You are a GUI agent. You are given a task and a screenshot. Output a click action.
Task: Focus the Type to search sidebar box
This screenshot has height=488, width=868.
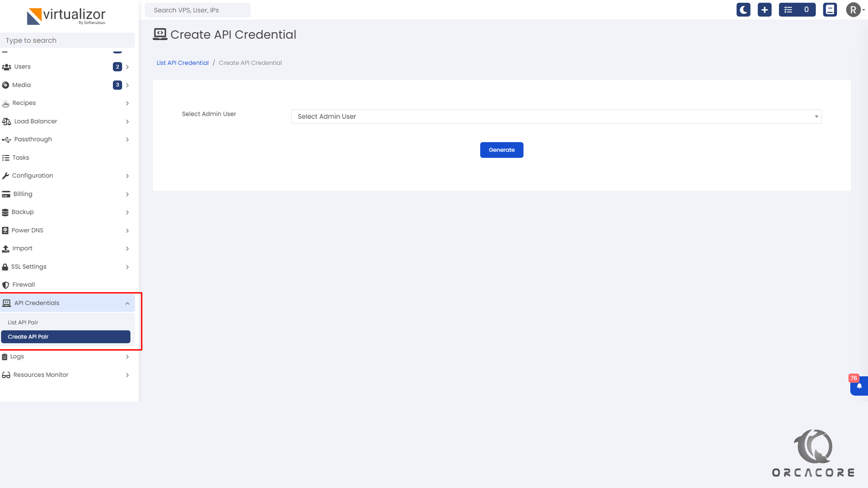[68, 40]
